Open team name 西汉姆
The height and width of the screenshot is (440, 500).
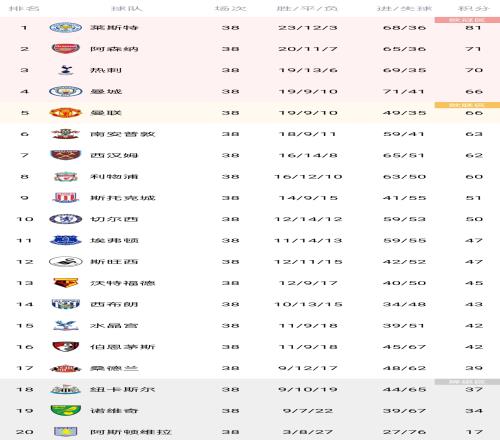point(114,155)
